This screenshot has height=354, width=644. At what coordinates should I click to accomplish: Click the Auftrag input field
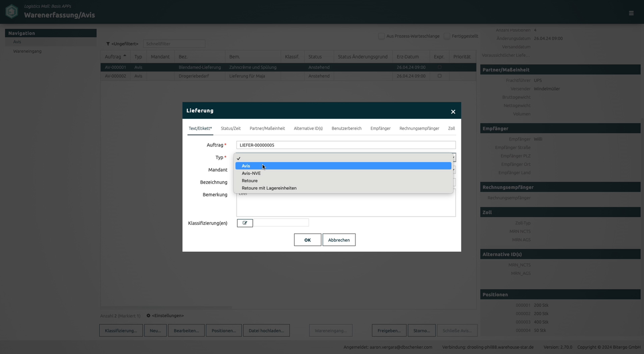[346, 145]
